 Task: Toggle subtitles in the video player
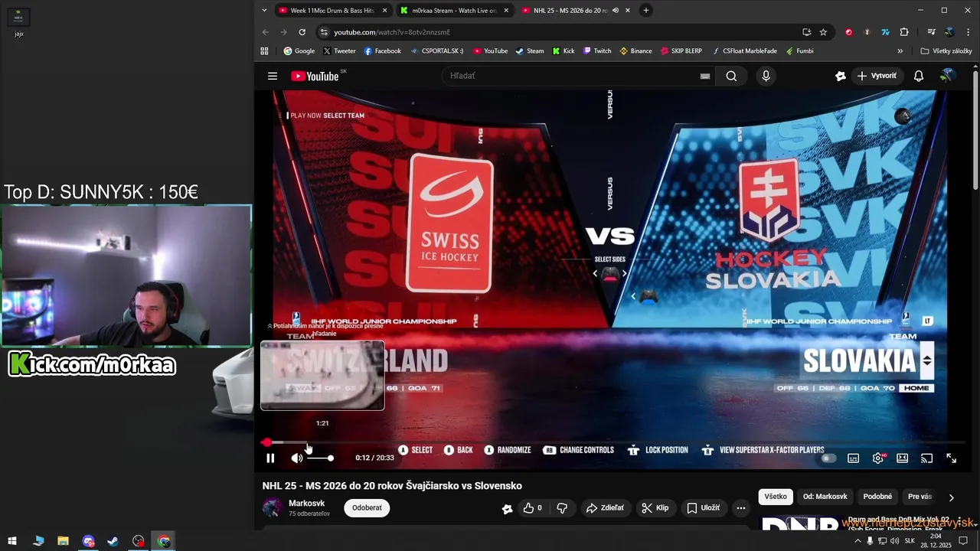coord(853,458)
